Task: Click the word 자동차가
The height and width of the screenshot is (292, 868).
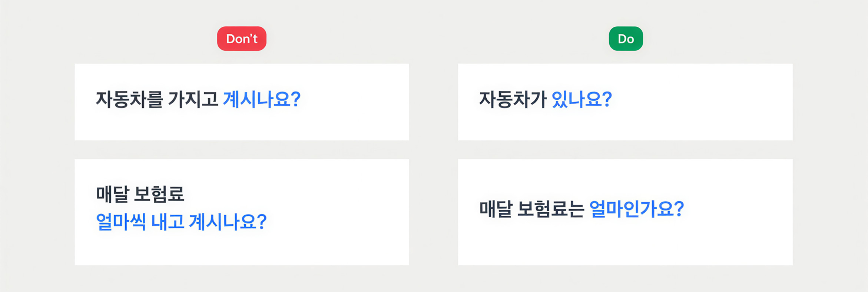Action: coord(513,99)
